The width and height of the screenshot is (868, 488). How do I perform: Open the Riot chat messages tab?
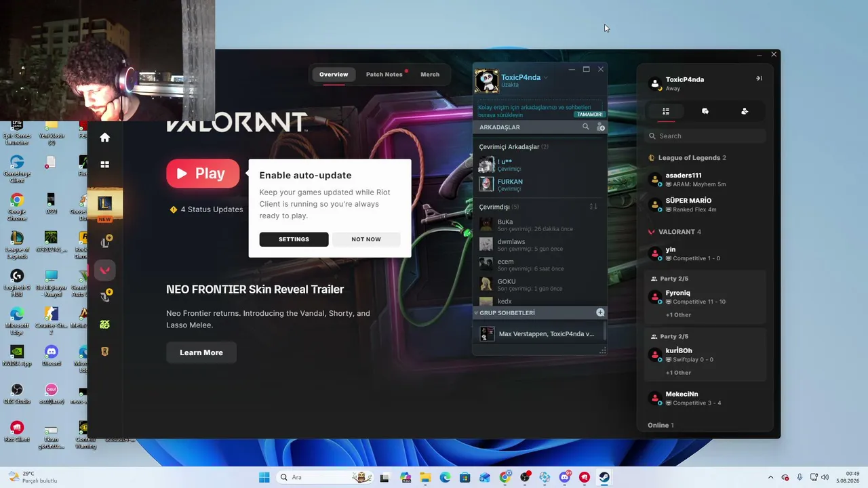pyautogui.click(x=705, y=111)
